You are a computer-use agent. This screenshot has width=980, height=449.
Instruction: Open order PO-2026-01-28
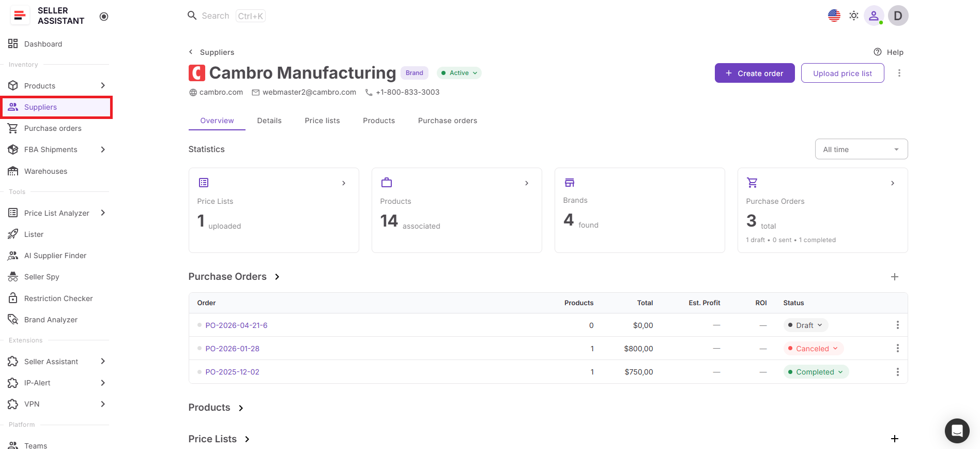[x=232, y=349]
